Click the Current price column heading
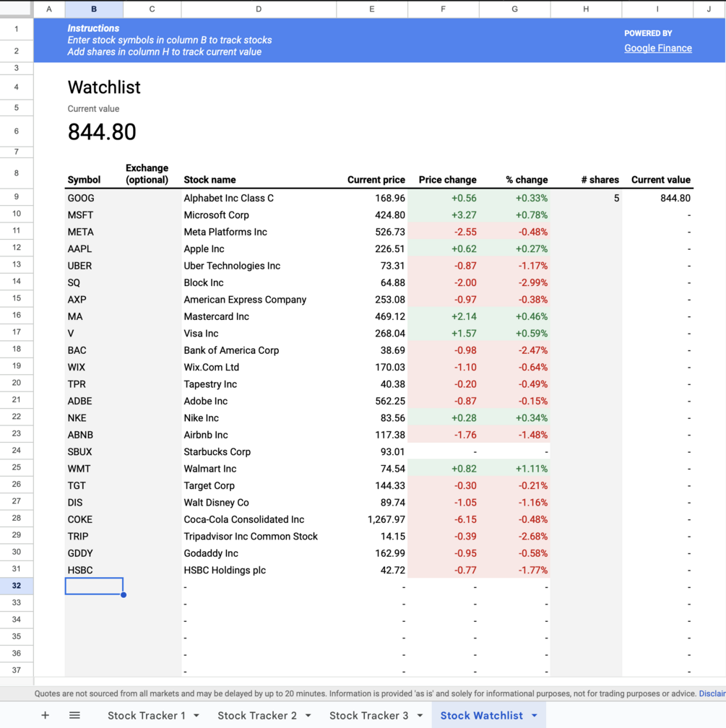Viewport: 726px width, 728px height. tap(376, 180)
